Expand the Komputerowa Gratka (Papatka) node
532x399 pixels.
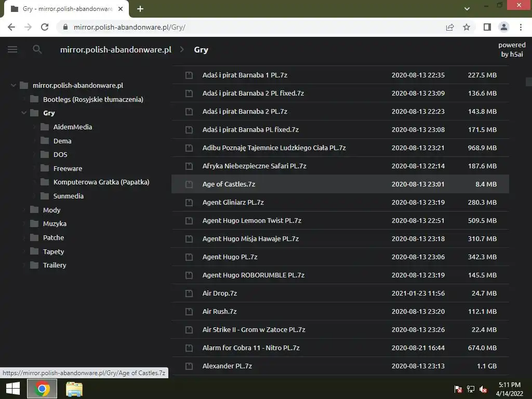[x=34, y=182]
